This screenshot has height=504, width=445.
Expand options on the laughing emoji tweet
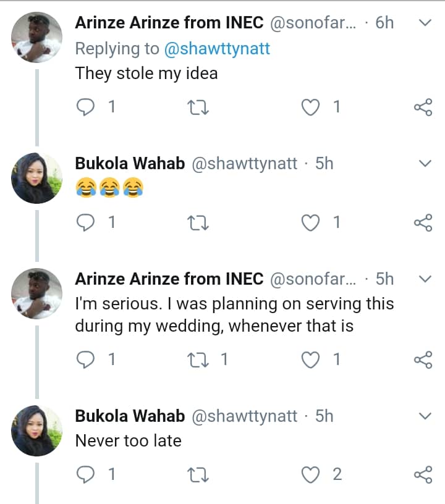425,164
